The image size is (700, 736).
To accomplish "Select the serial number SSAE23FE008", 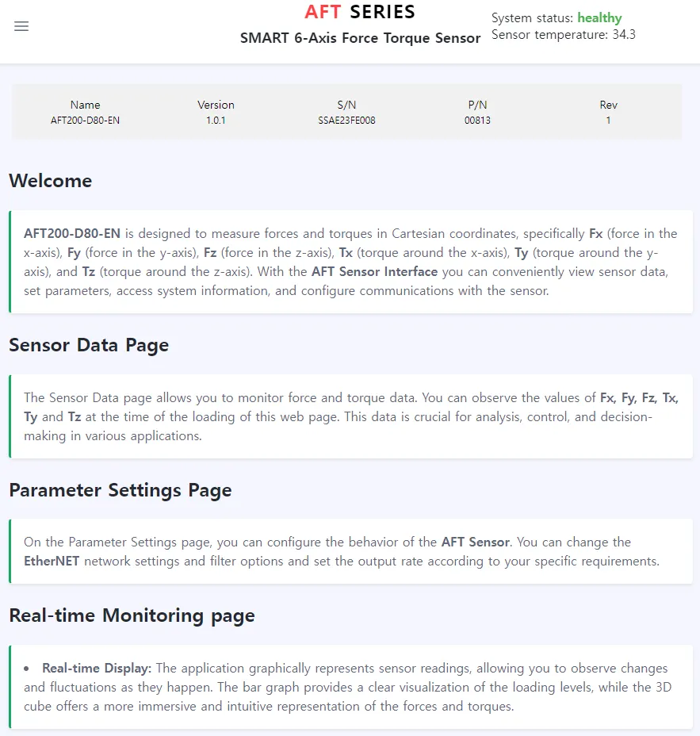I will (x=346, y=121).
